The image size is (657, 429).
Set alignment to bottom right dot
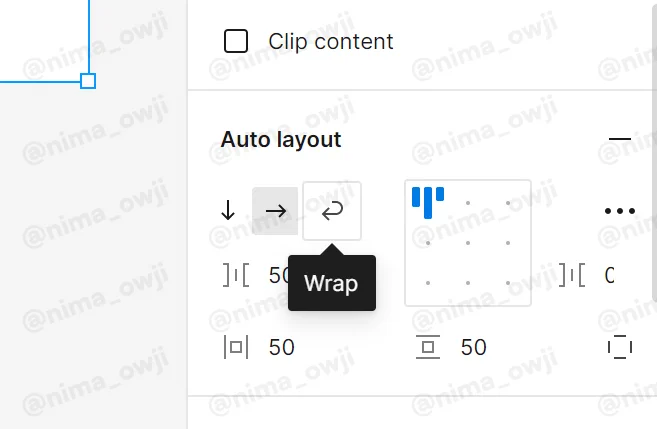[x=508, y=283]
